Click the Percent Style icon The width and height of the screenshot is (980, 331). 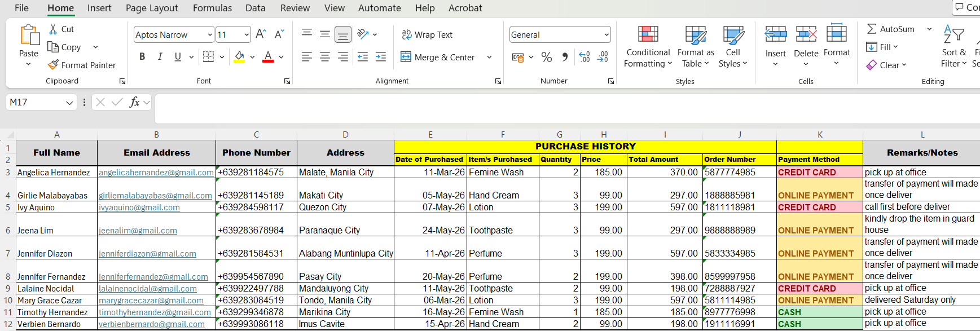click(547, 57)
